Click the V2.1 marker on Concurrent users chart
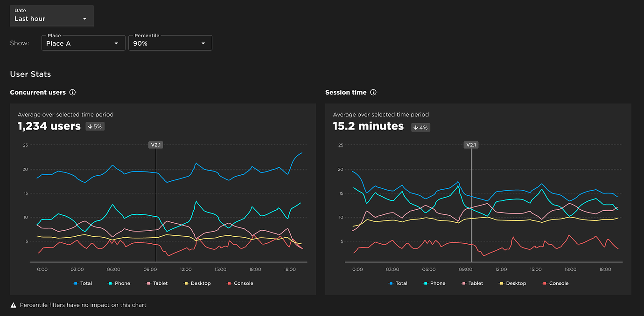The height and width of the screenshot is (316, 644). point(155,144)
